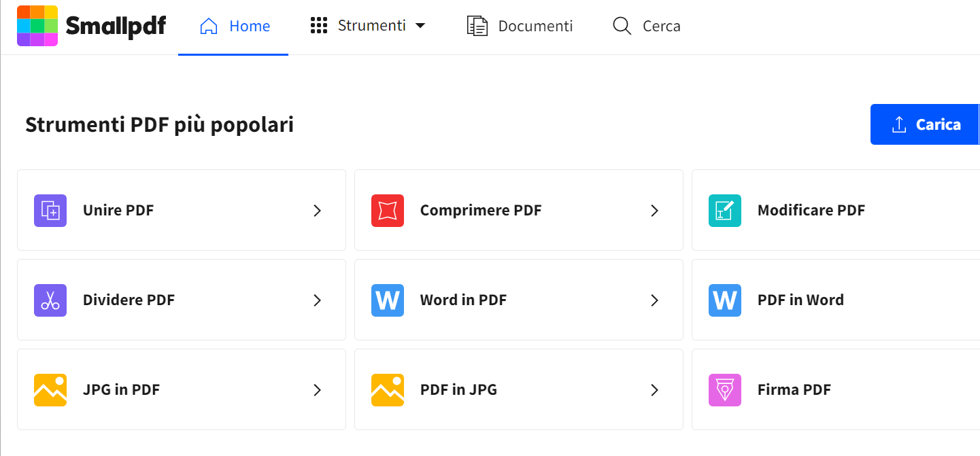
Task: Click the chevron on Unire PDF card
Action: 317,211
